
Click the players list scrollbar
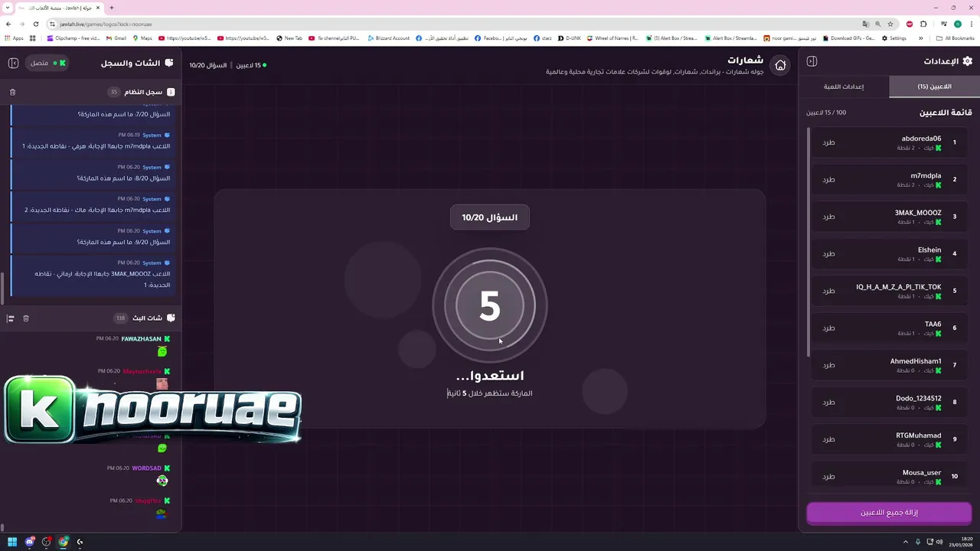coord(808,242)
